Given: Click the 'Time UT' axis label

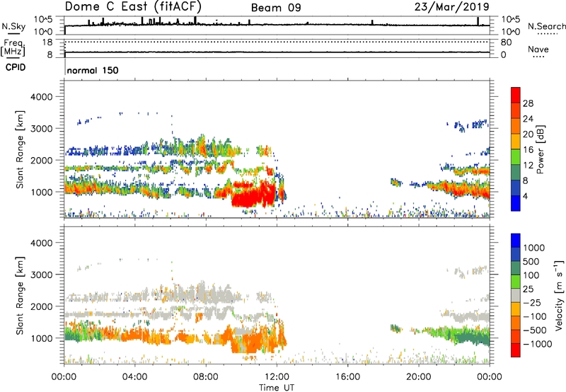Looking at the screenshot, I should click(277, 388).
